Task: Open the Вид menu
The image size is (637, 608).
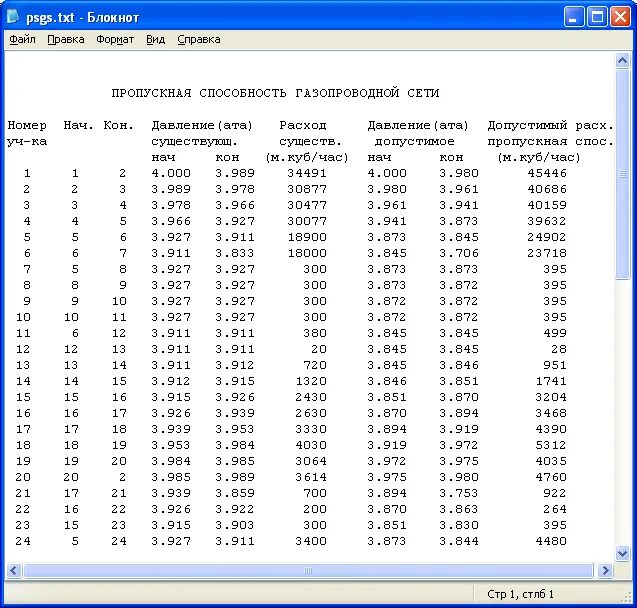Action: coord(156,39)
